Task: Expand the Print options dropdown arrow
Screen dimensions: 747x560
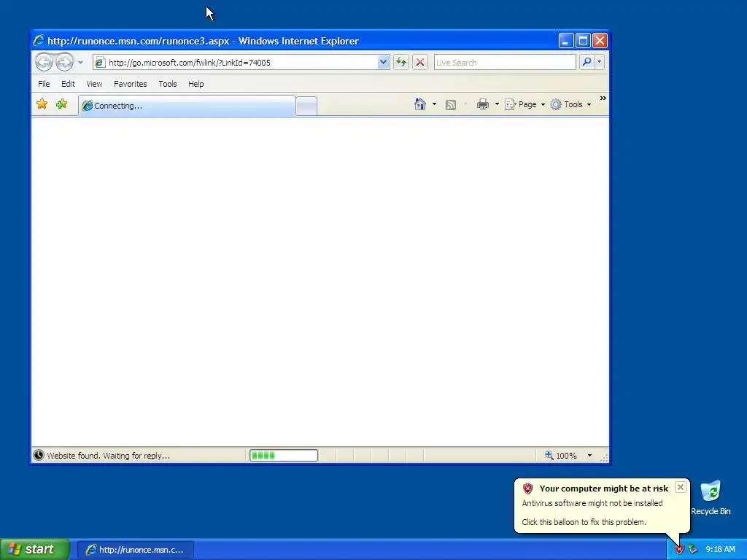Action: tap(496, 104)
